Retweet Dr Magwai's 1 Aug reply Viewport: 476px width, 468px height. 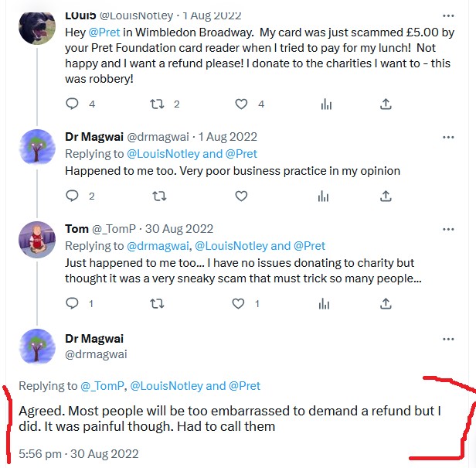coord(158,196)
